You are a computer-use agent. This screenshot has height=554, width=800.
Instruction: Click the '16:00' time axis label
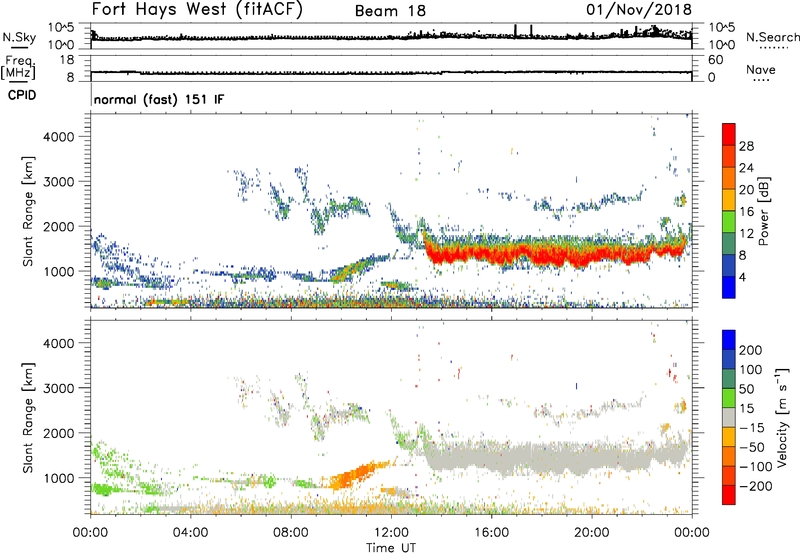pos(491,533)
